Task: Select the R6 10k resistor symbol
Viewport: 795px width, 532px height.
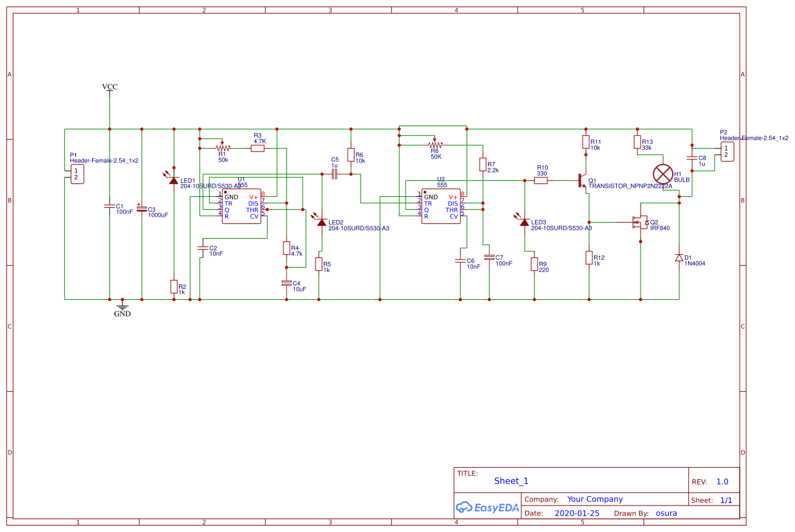Action: tap(351, 155)
